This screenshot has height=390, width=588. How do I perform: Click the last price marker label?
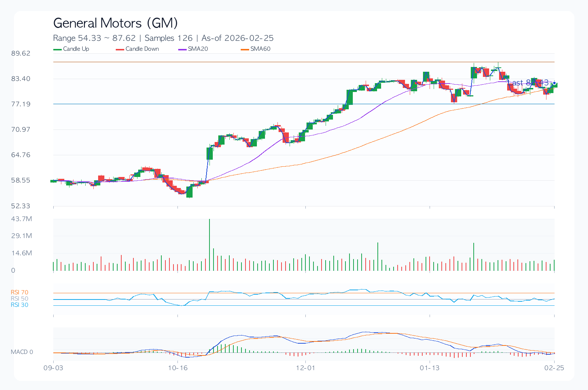(530, 83)
